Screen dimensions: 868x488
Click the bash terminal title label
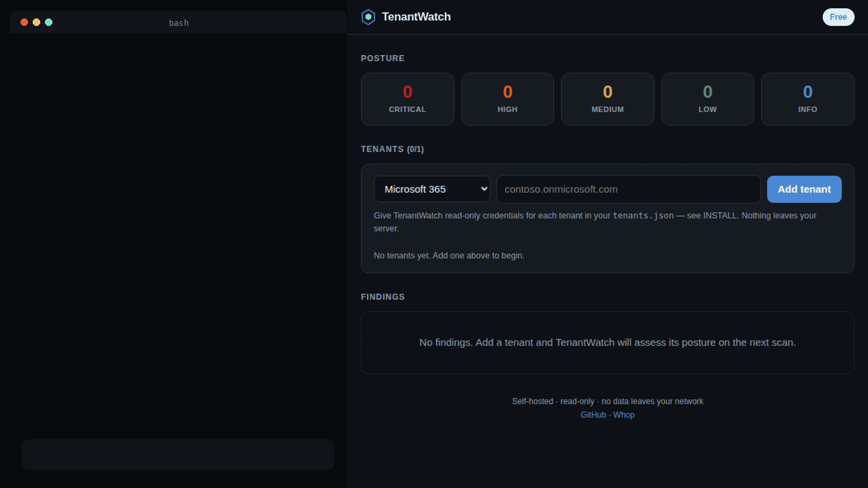point(179,23)
